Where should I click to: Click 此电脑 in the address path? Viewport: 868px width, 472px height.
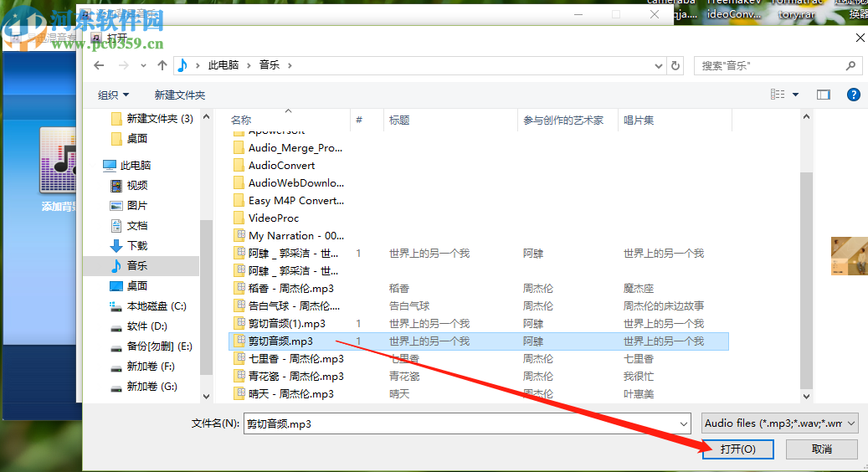(x=223, y=65)
